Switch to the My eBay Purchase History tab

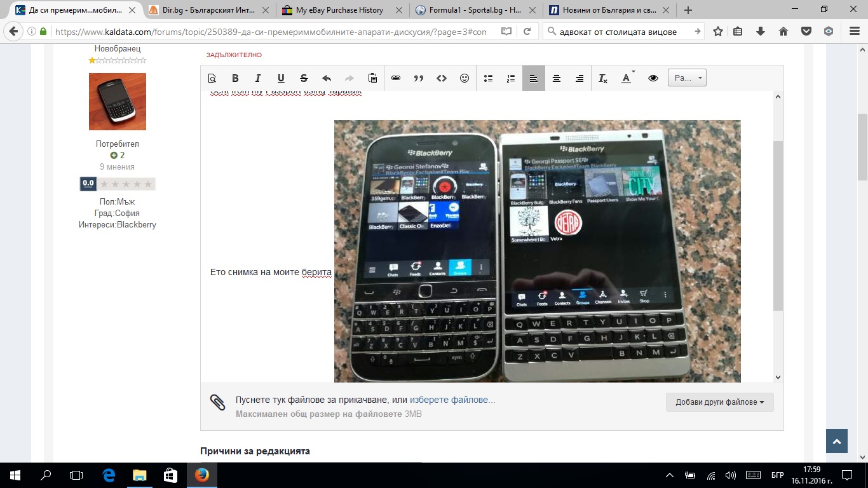pyautogui.click(x=342, y=10)
